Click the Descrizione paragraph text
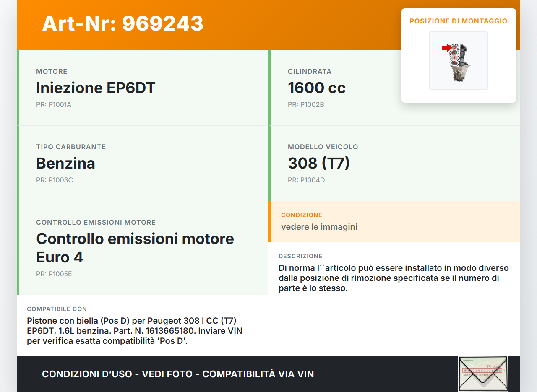 coord(394,278)
